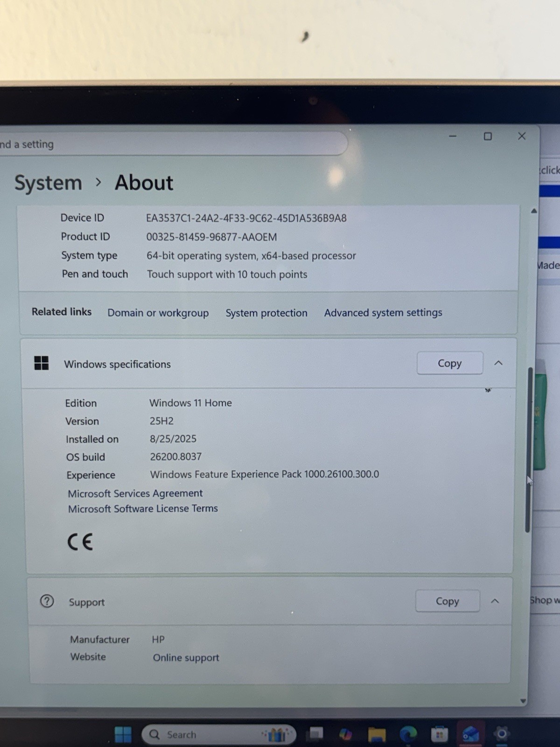Click the Find a setting search field
The width and height of the screenshot is (560, 747).
(x=173, y=144)
